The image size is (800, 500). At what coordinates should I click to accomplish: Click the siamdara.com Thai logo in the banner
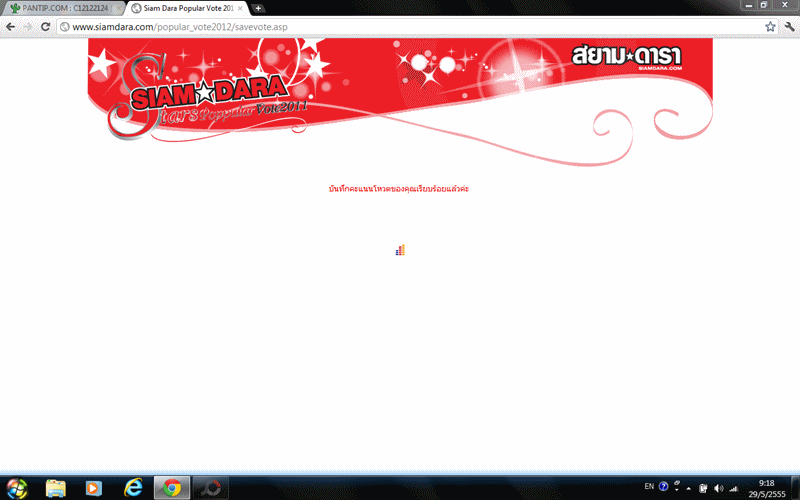(627, 57)
